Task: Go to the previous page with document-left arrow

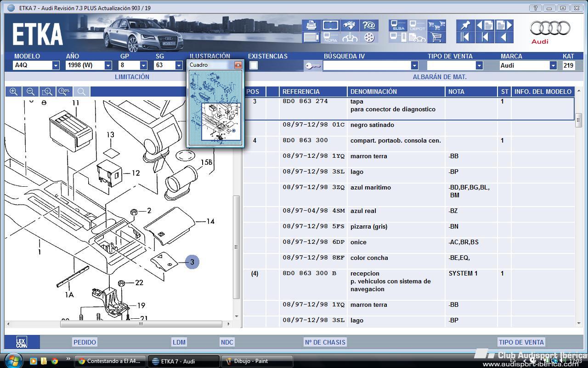Action: 485,25
